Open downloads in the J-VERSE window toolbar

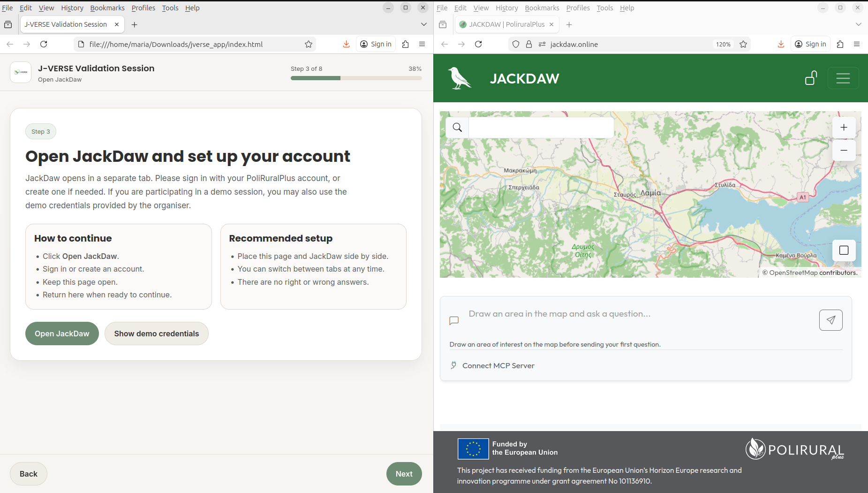click(346, 44)
